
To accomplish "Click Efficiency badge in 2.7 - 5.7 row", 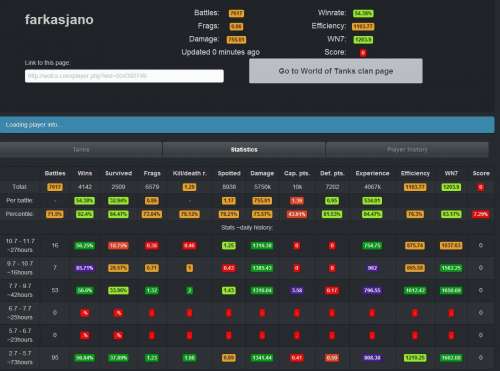I will click(415, 358).
